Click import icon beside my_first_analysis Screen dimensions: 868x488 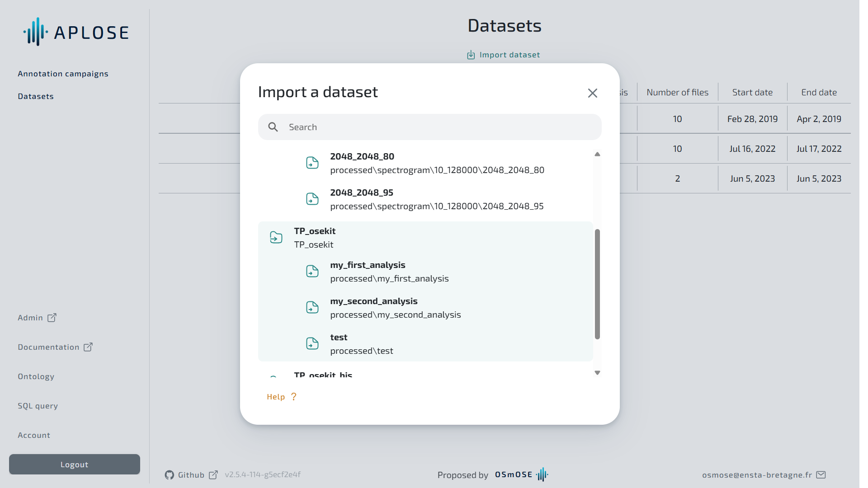coord(312,271)
